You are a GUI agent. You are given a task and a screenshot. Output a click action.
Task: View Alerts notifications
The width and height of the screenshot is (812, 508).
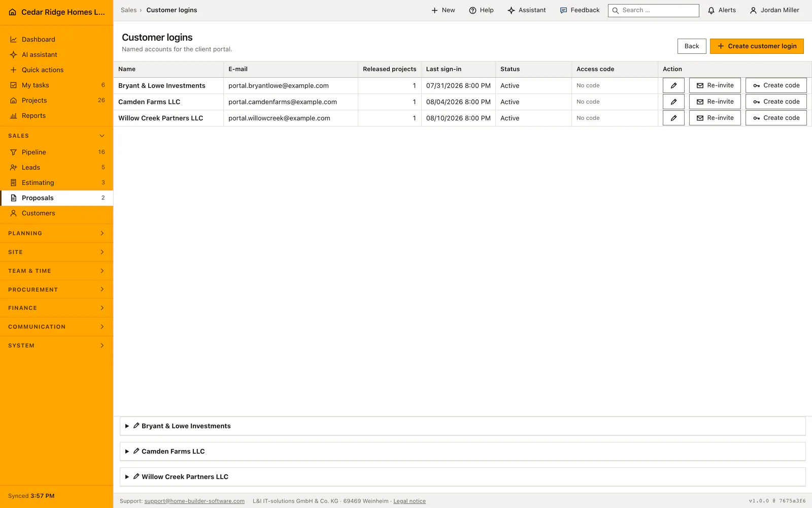coord(722,10)
